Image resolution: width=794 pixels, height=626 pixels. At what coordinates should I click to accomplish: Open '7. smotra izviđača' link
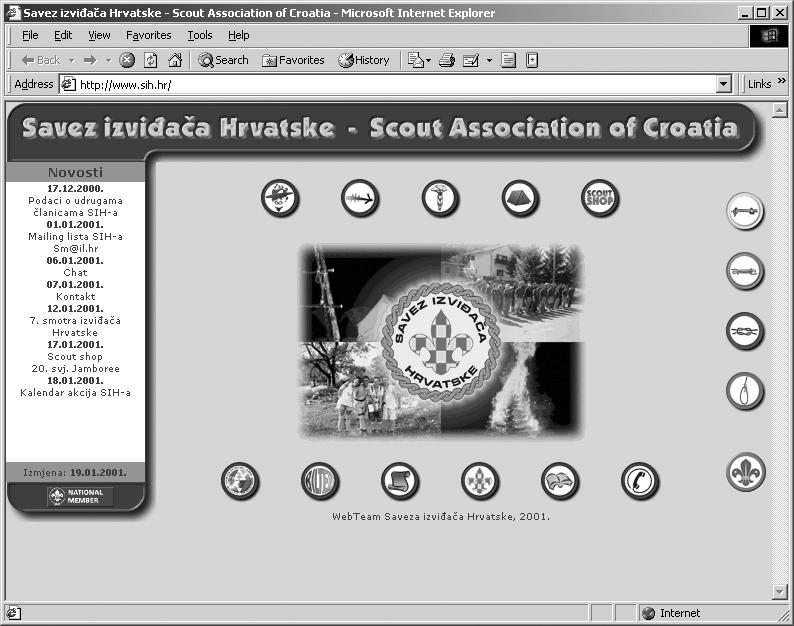75,327
